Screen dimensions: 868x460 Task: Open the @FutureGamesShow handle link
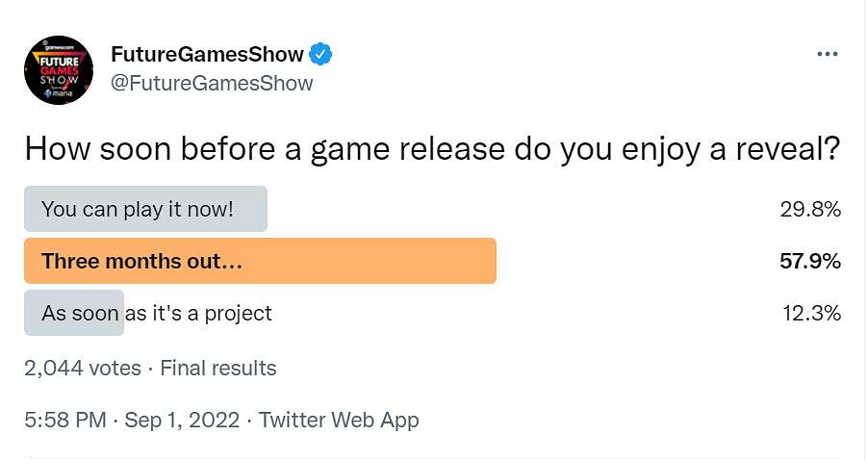click(x=212, y=84)
